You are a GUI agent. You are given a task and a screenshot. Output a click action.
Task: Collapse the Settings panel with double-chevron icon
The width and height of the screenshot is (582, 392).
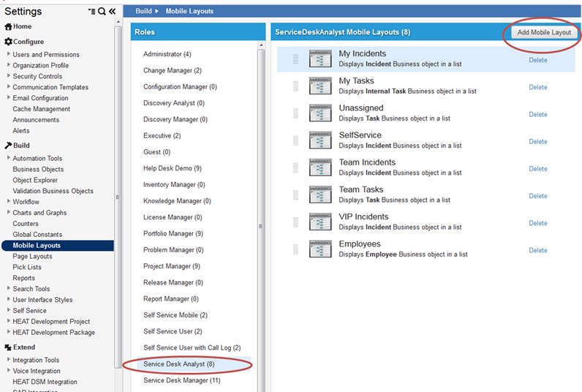(x=112, y=12)
